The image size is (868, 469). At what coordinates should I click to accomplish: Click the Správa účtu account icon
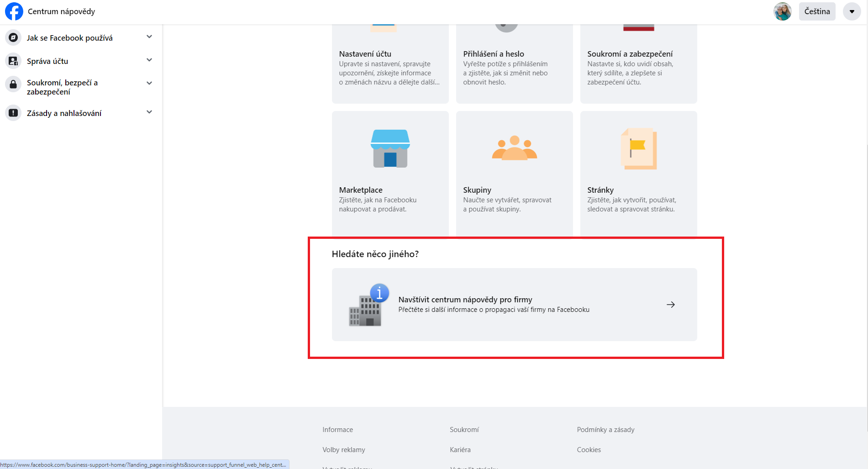(13, 61)
